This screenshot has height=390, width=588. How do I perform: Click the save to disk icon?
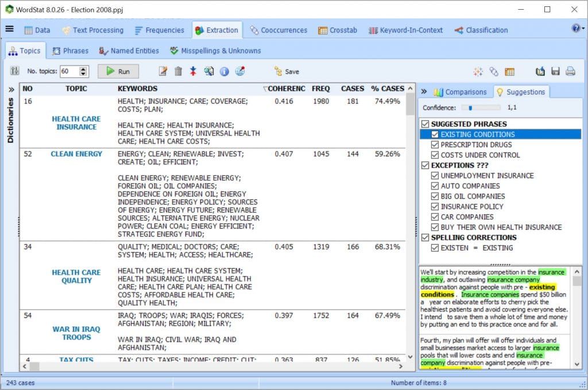pos(555,71)
